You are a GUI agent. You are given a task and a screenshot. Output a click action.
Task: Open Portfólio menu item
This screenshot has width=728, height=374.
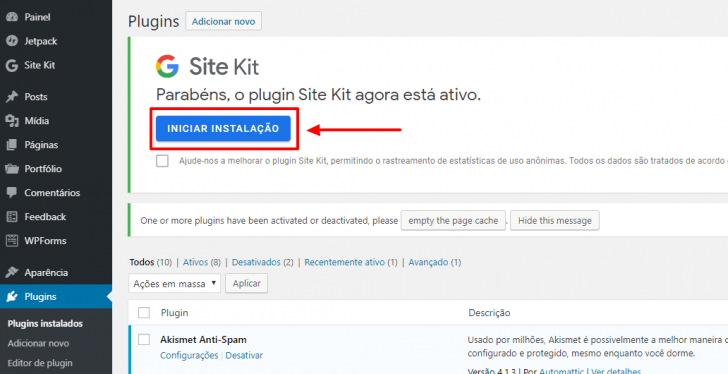[56, 169]
